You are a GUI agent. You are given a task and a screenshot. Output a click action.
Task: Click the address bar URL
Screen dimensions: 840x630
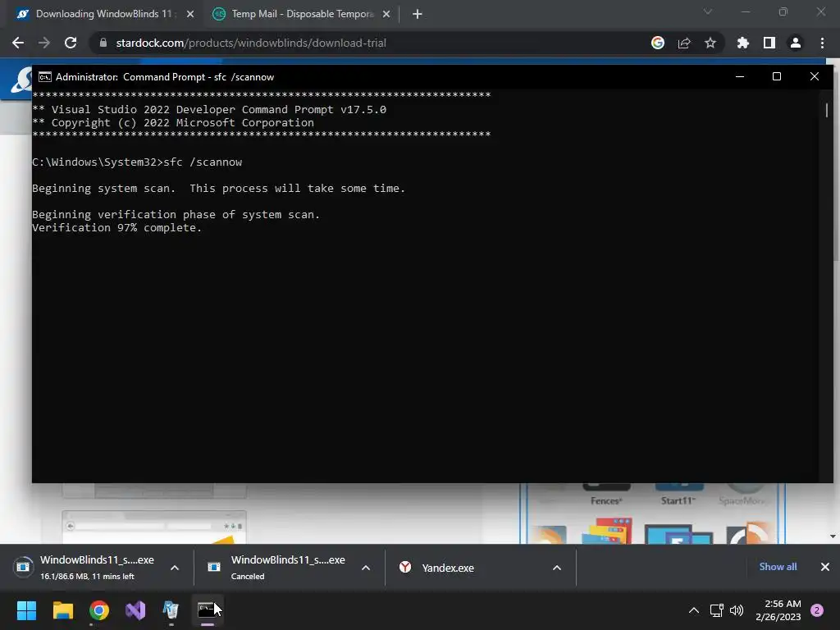coord(251,43)
